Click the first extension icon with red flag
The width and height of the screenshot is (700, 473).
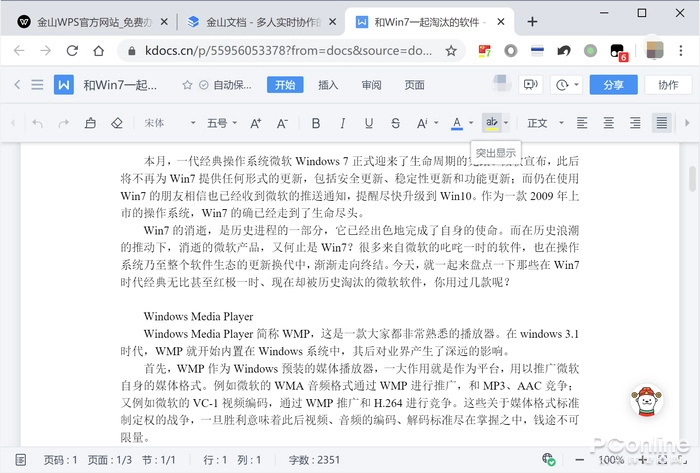484,50
